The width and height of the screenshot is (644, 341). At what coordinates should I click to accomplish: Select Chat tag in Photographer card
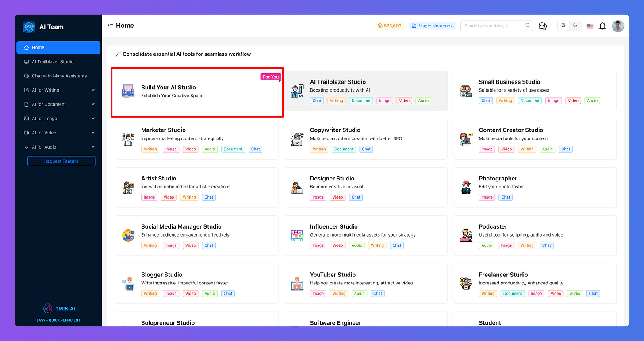point(506,197)
